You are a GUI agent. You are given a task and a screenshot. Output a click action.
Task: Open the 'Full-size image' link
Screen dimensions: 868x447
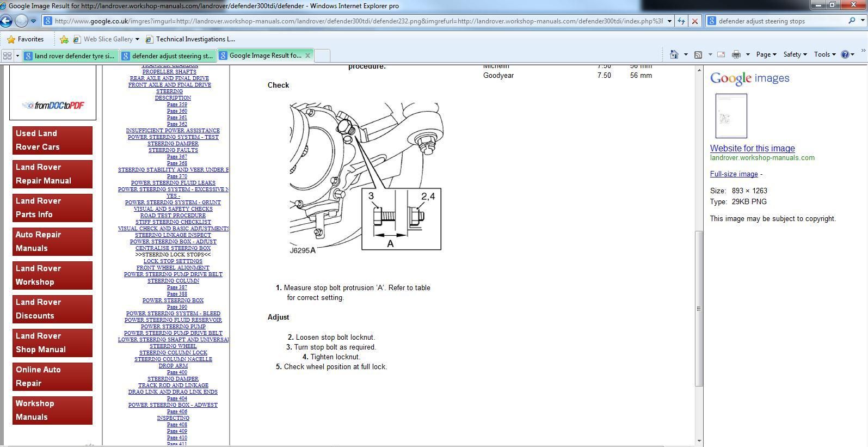pyautogui.click(x=734, y=174)
